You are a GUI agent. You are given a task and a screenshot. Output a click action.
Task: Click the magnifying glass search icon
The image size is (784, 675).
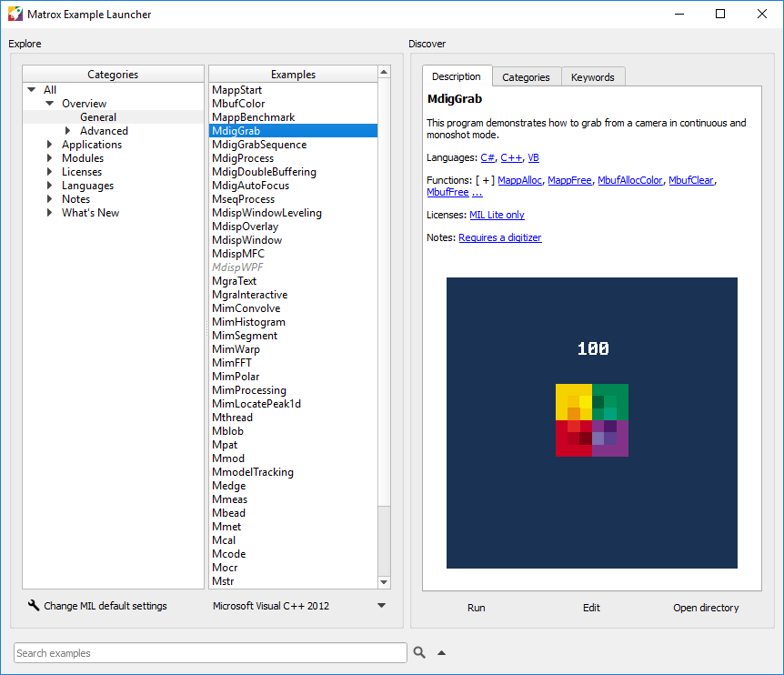419,652
